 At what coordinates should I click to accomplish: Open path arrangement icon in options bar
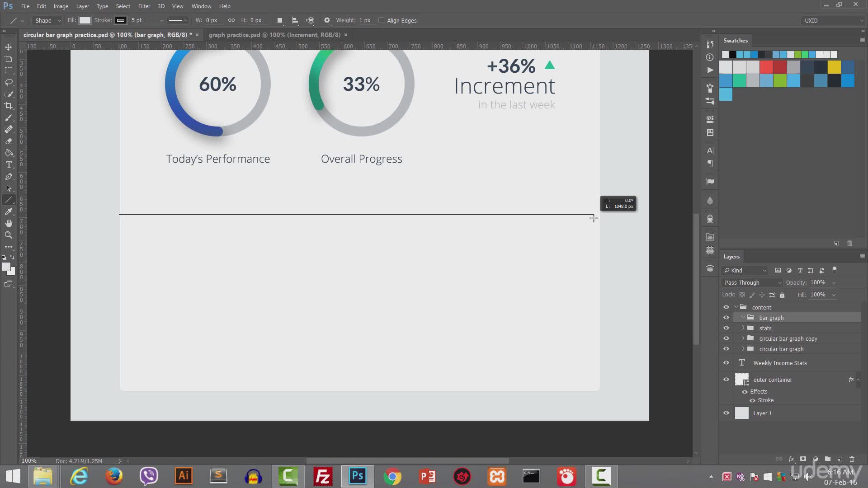click(310, 20)
